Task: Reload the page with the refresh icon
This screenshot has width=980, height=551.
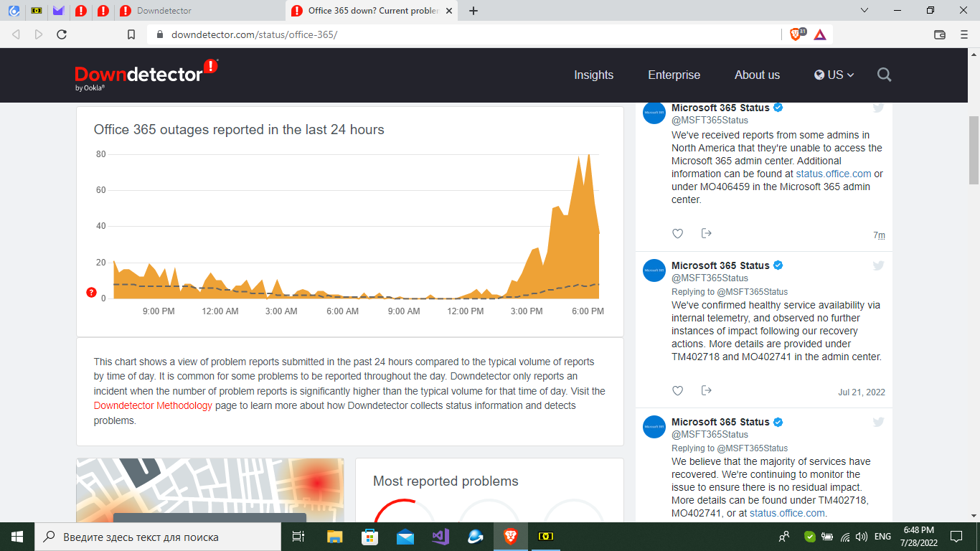Action: 62,34
